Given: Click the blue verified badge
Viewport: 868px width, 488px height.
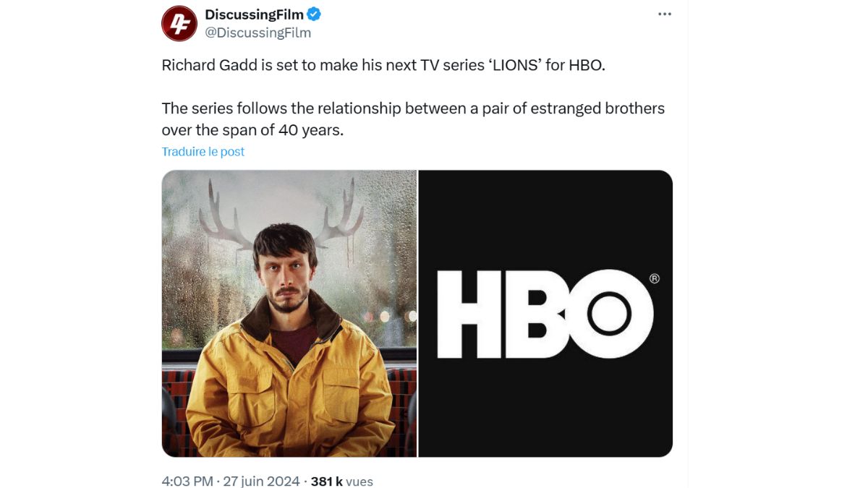Looking at the screenshot, I should pos(315,14).
